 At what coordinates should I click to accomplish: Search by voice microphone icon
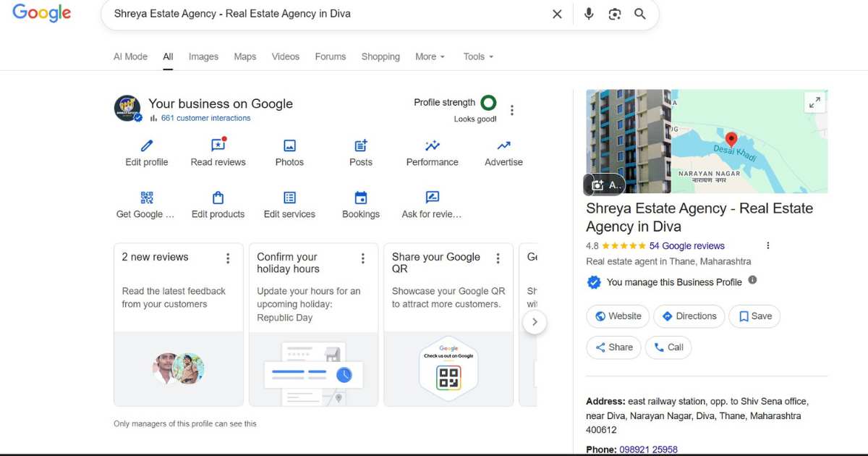589,14
